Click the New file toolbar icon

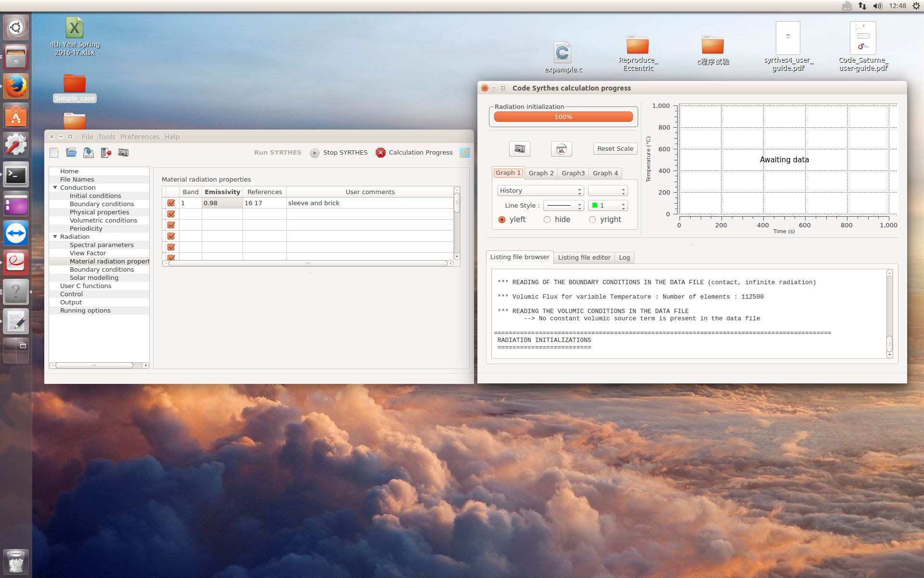coord(54,153)
